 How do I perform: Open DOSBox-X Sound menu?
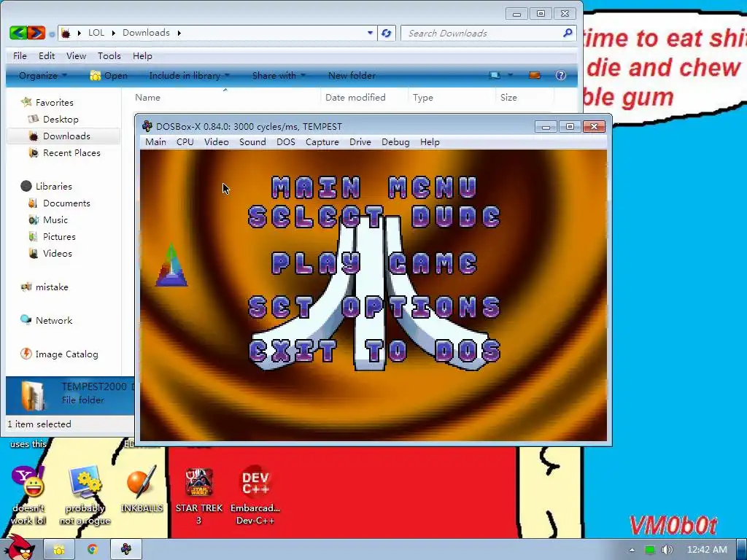pos(252,142)
